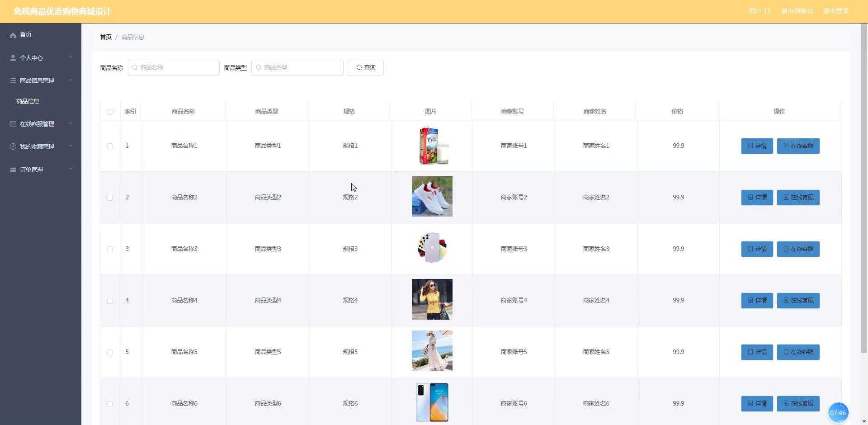Click the sliders icon beside 商品信息管理
868x425 pixels.
[x=13, y=80]
